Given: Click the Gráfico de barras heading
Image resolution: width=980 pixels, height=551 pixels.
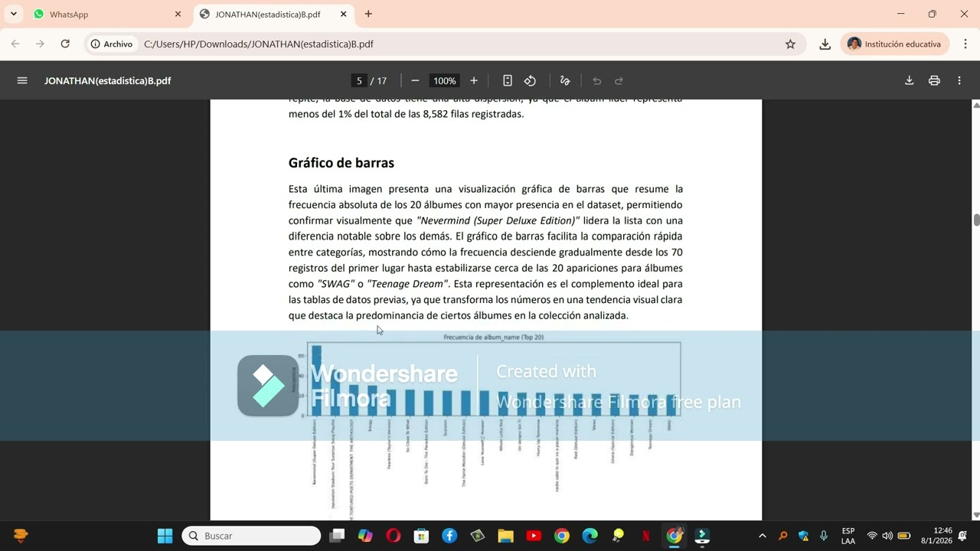Looking at the screenshot, I should (341, 162).
